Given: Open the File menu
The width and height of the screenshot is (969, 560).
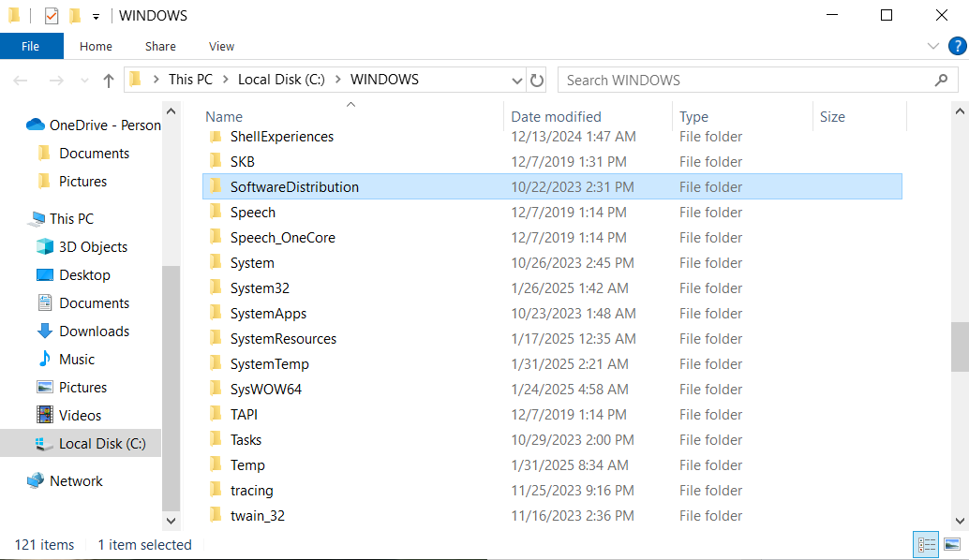Looking at the screenshot, I should click(x=31, y=46).
